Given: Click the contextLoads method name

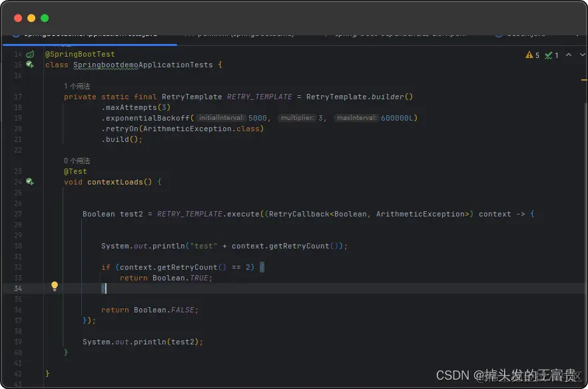Looking at the screenshot, I should pyautogui.click(x=115, y=182).
